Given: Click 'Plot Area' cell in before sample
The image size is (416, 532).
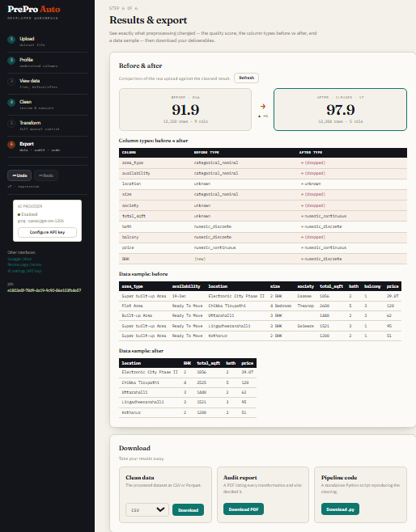Looking at the screenshot, I should (132, 306).
